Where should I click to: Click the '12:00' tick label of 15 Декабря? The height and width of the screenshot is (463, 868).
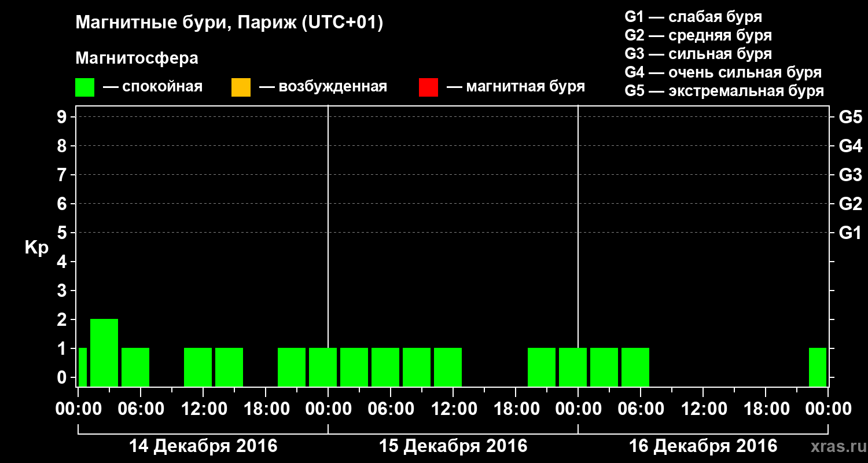pos(453,409)
